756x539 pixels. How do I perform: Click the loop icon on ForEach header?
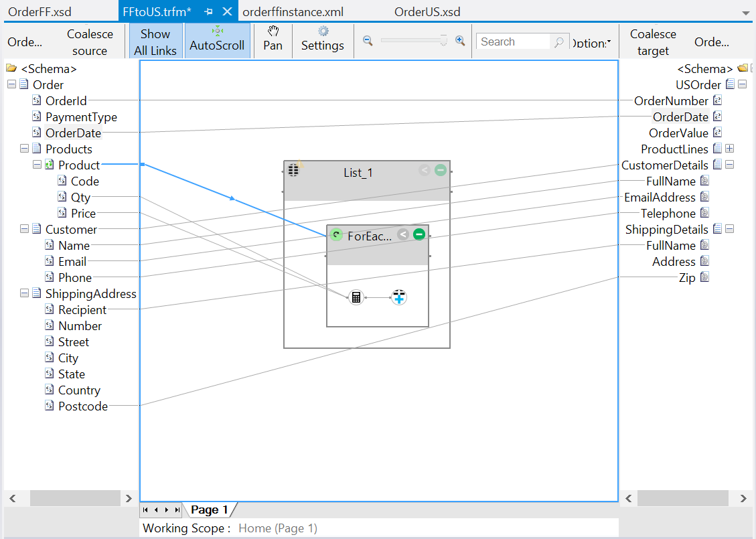point(335,234)
